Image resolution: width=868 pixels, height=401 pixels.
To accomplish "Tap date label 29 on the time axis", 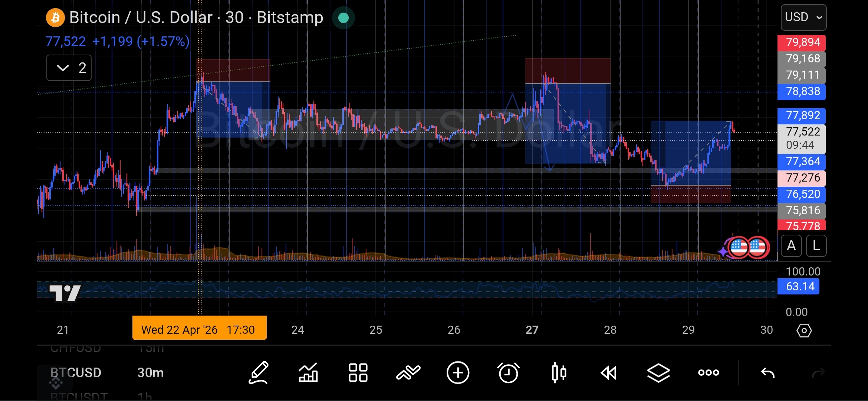I will [x=688, y=330].
